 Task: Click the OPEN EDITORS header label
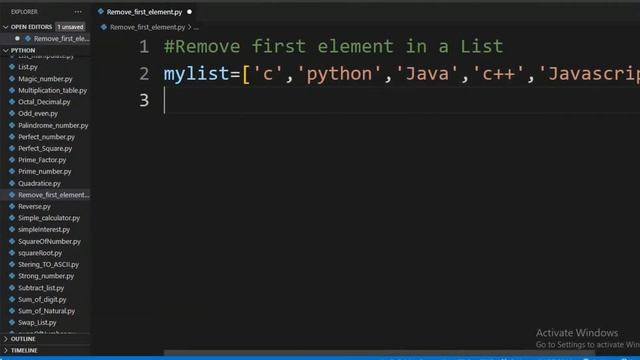(x=31, y=27)
